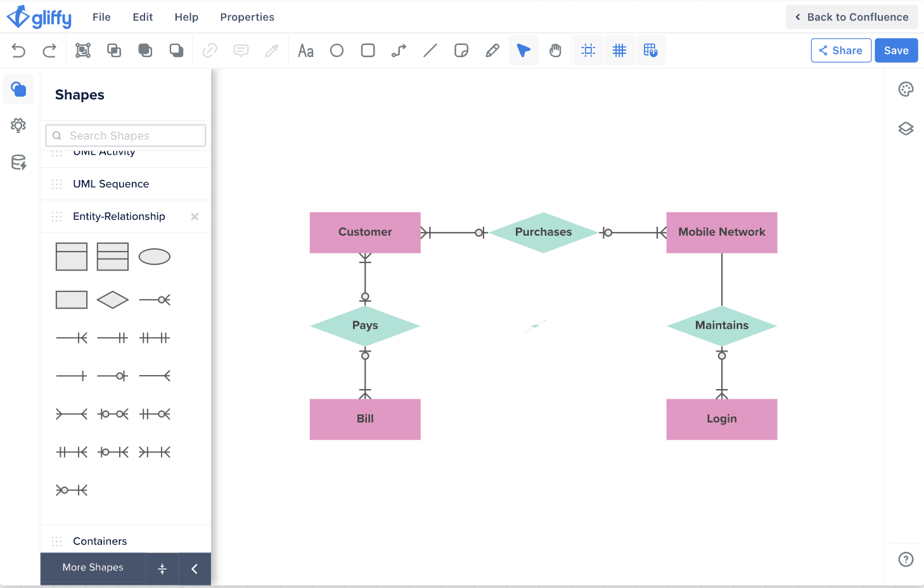Open the Properties menu
Screen dimensions: 924x588
pyautogui.click(x=247, y=17)
